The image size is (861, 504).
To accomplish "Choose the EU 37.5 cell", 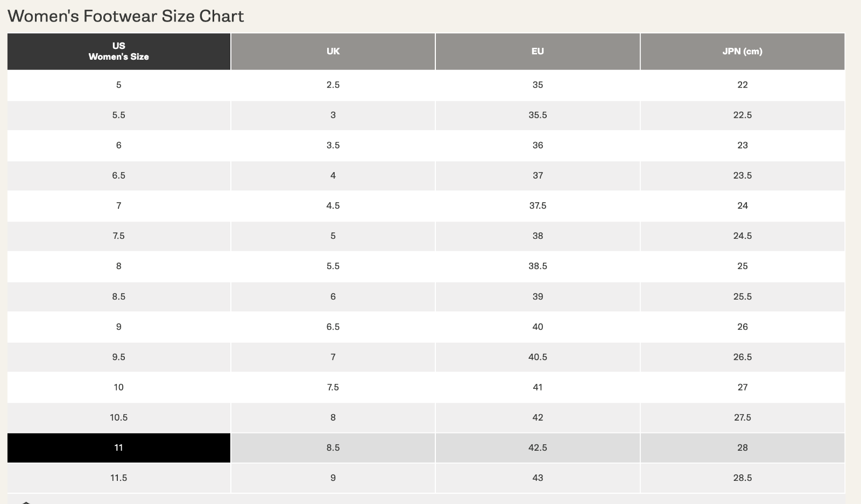I will 538,205.
